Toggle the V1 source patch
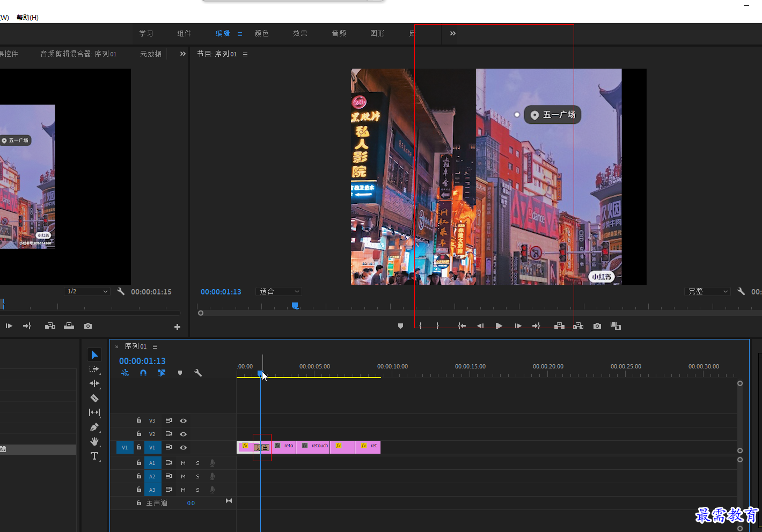762x532 pixels. coord(124,447)
